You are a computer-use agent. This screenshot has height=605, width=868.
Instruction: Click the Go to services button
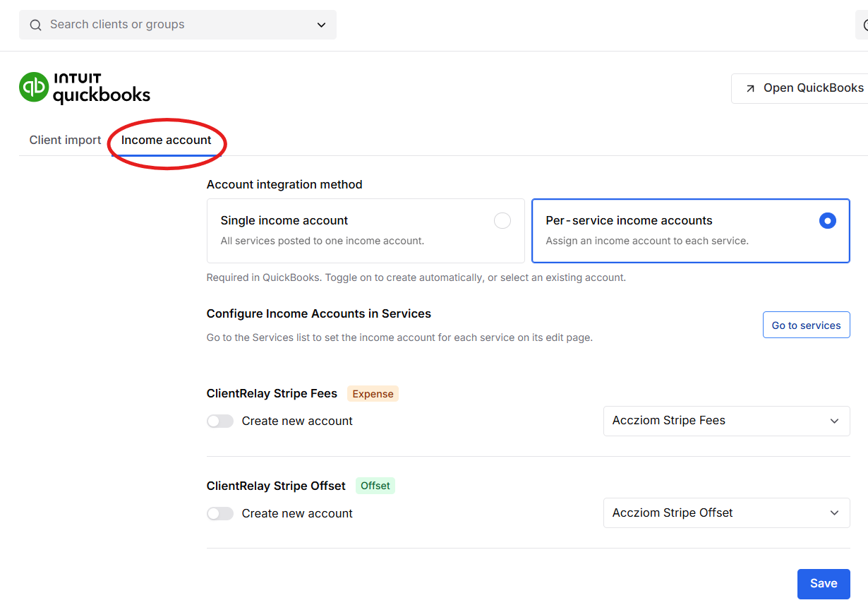coord(806,325)
